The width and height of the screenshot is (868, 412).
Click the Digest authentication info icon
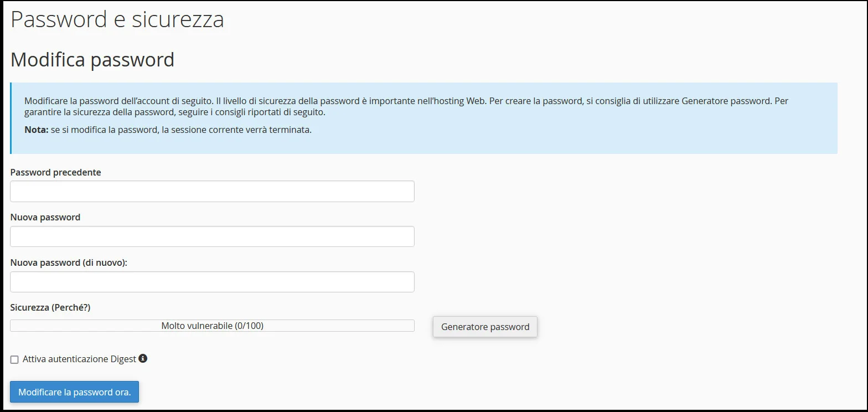point(143,359)
